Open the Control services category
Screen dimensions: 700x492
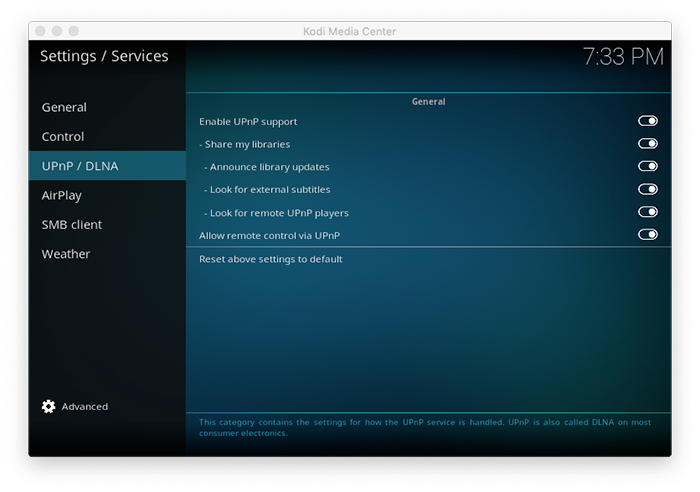(107, 137)
